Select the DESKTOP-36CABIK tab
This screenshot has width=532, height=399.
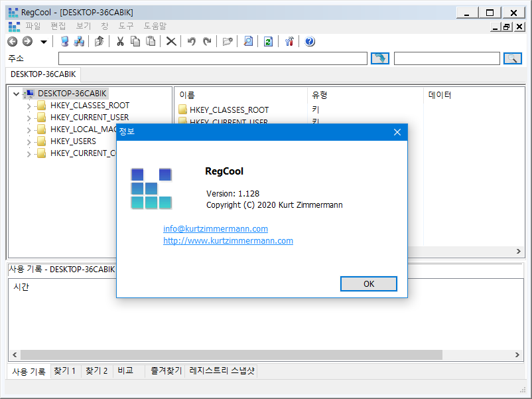coord(43,74)
